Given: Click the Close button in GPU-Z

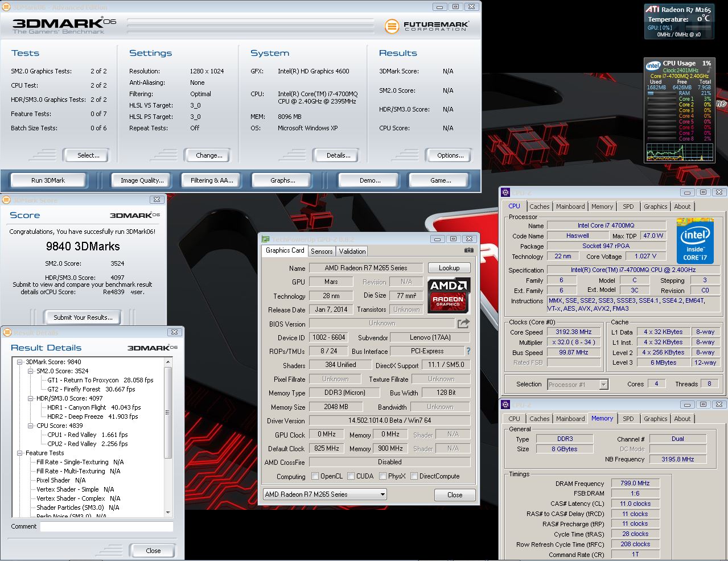Looking at the screenshot, I should coord(455,494).
